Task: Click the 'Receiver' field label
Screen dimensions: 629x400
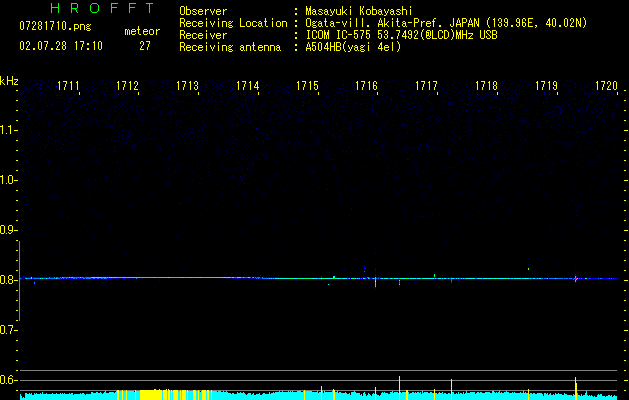Action: 203,35
